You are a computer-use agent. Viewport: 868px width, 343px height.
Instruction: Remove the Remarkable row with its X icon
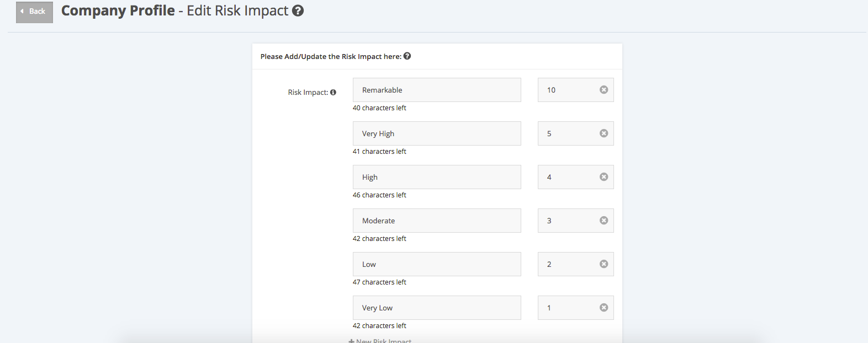point(604,90)
